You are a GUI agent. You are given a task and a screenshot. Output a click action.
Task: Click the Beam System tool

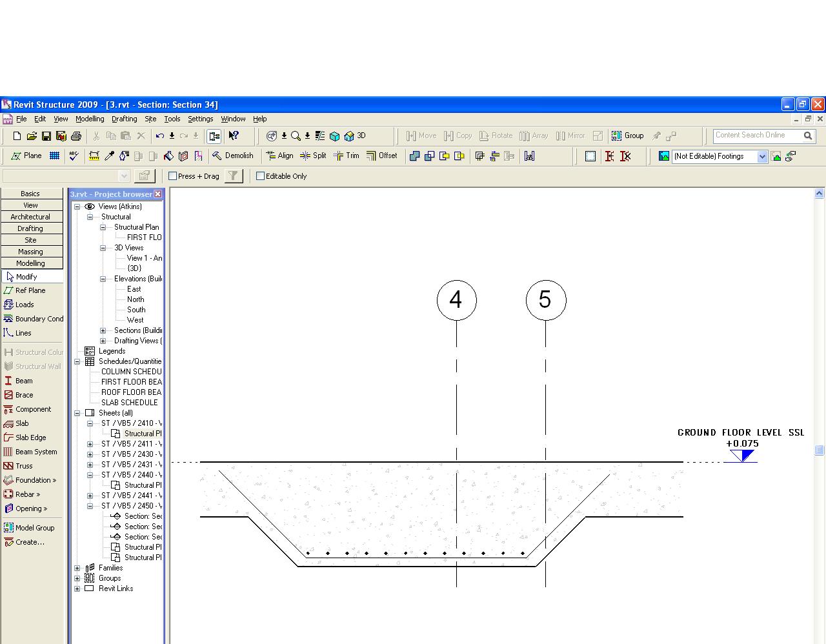35,452
